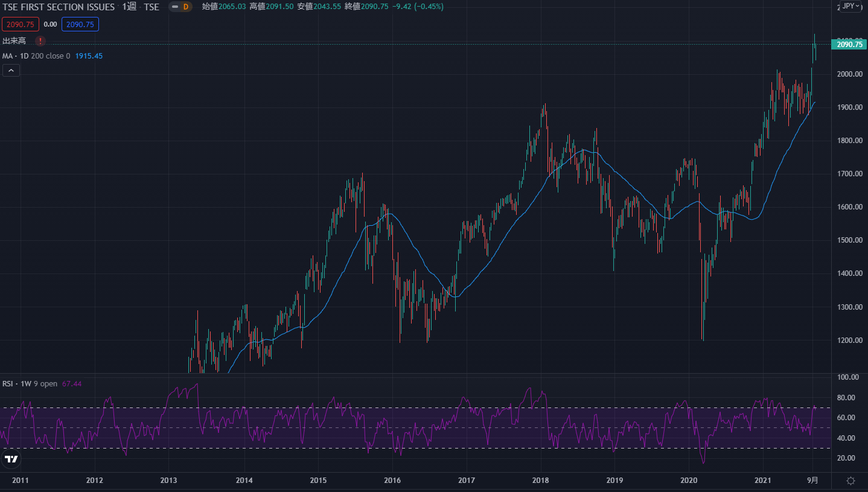Screen dimensions: 868x492
Task: Click the orange D data-delay badge
Action: (x=185, y=7)
